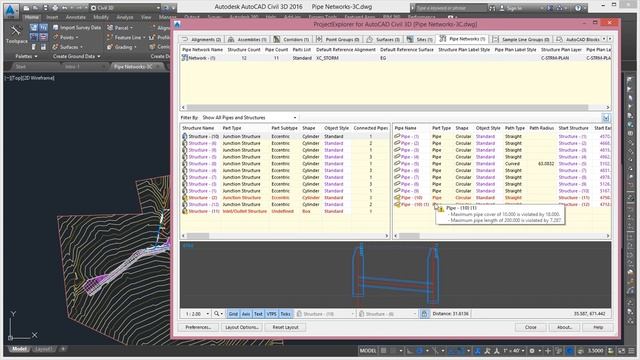This screenshot has height=360, width=640.
Task: Select the Pipe - (1) row icon
Action: tap(397, 136)
